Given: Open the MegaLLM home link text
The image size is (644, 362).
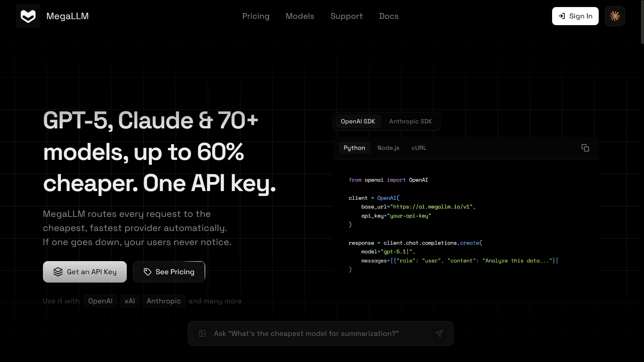Looking at the screenshot, I should [x=67, y=16].
